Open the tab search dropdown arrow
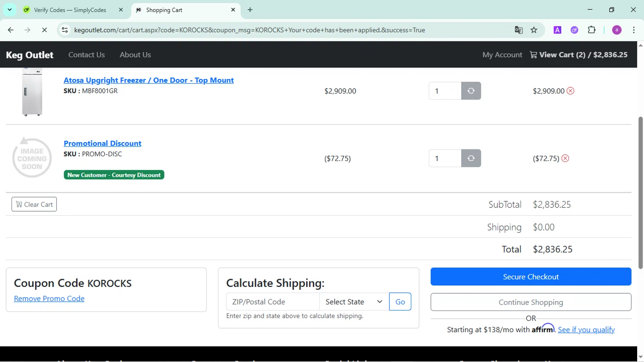The image size is (644, 362). click(9, 9)
